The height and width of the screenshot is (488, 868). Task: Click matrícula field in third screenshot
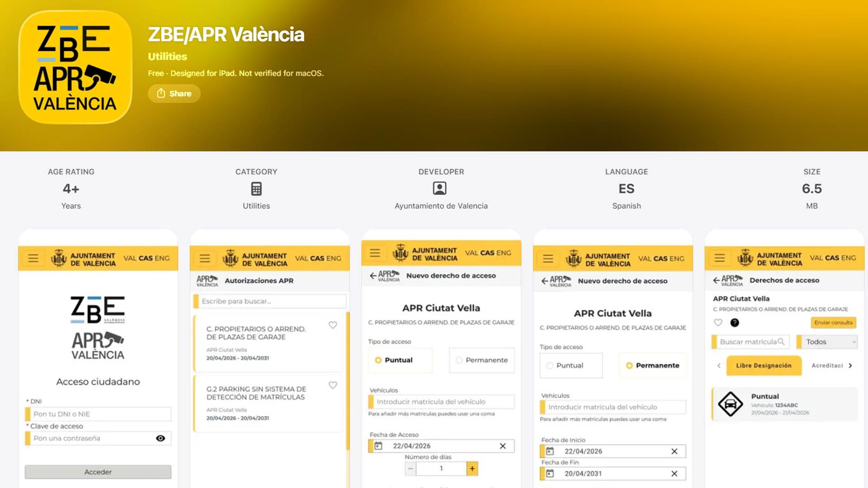(x=441, y=402)
